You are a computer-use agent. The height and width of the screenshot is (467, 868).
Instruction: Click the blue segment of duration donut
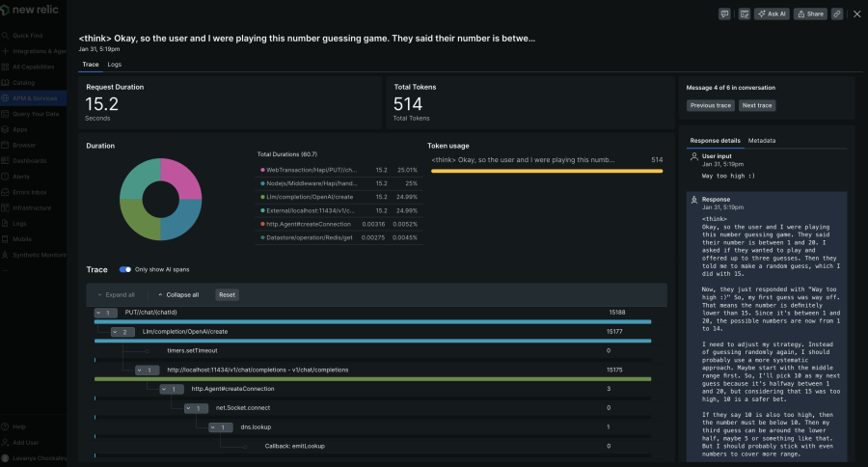[184, 222]
